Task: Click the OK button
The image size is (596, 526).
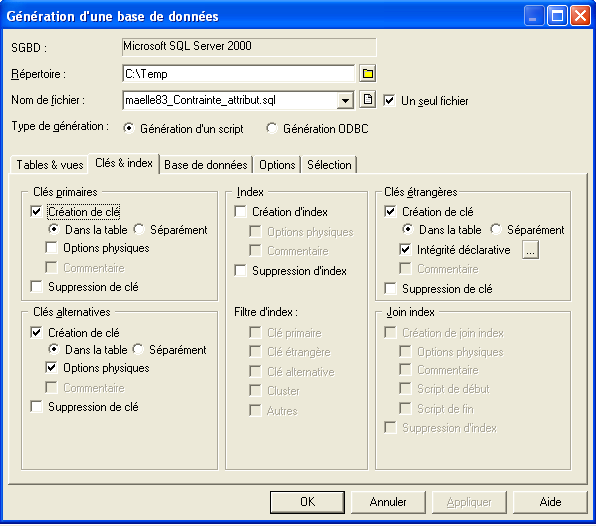Action: [308, 502]
